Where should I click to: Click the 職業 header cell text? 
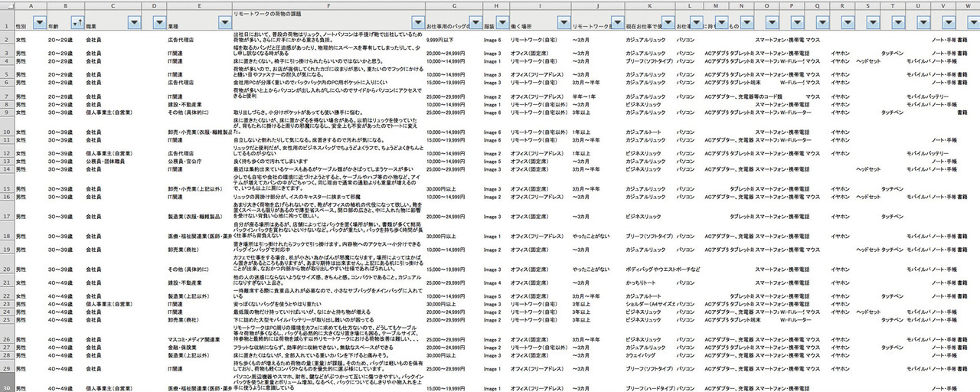tap(90, 26)
